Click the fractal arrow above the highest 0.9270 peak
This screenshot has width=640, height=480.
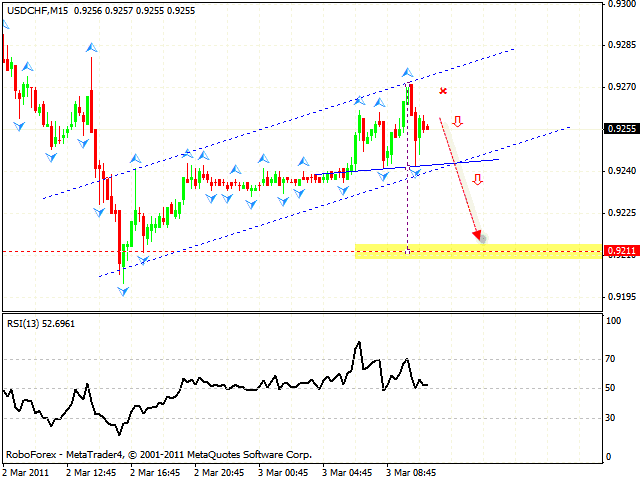click(x=407, y=73)
